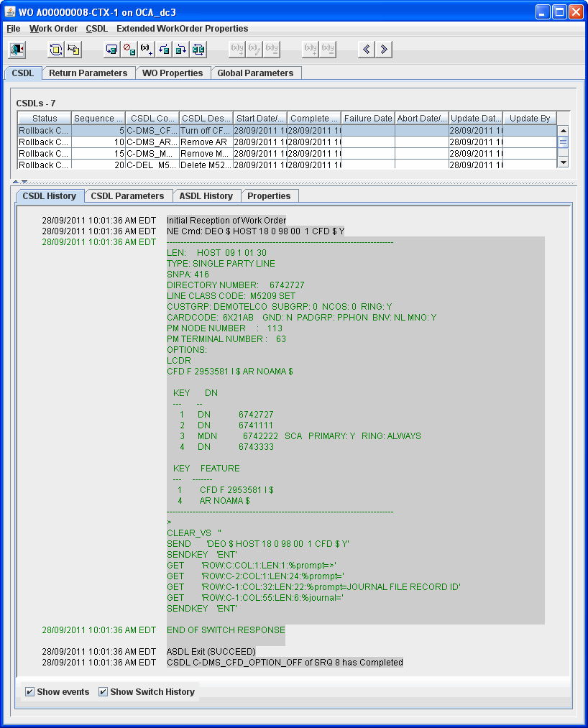Toggle the Show Switch History checkbox
Screen dimensions: 588x728
(103, 692)
